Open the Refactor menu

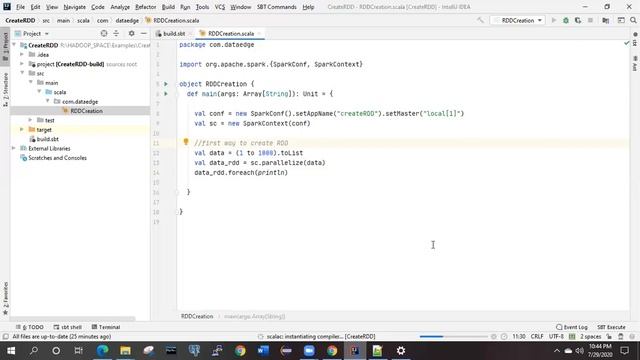(x=146, y=7)
